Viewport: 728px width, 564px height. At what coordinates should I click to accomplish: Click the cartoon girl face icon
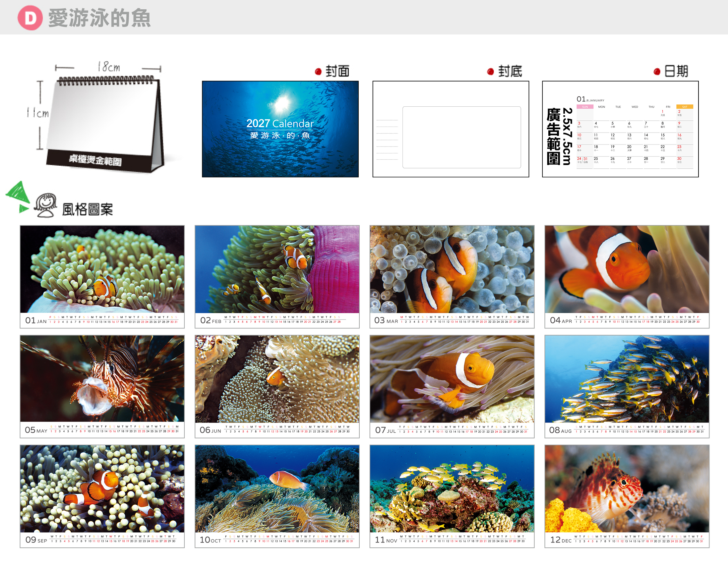click(x=45, y=205)
